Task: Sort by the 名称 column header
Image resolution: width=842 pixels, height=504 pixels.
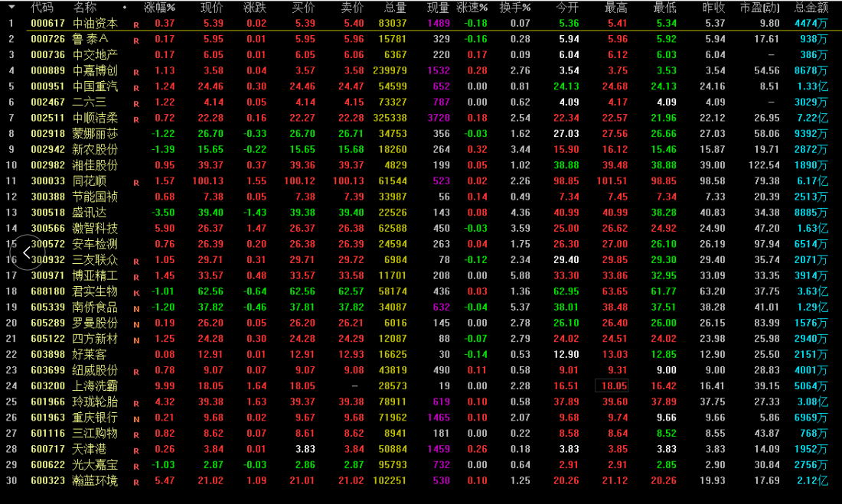Action: 85,8
